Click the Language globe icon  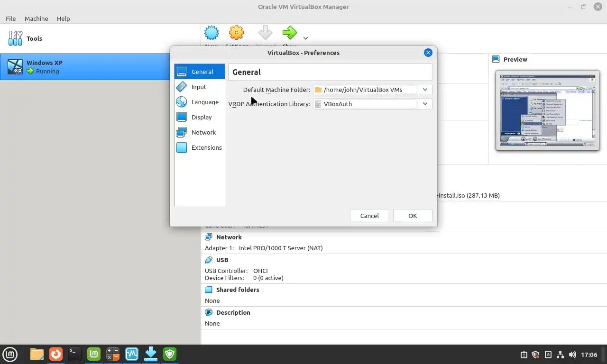[182, 102]
